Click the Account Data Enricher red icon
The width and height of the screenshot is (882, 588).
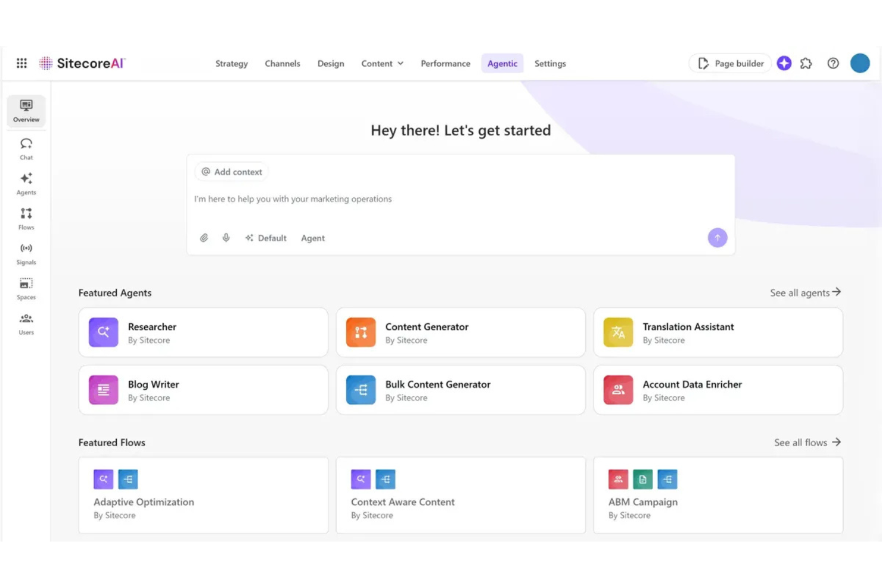[x=619, y=390]
